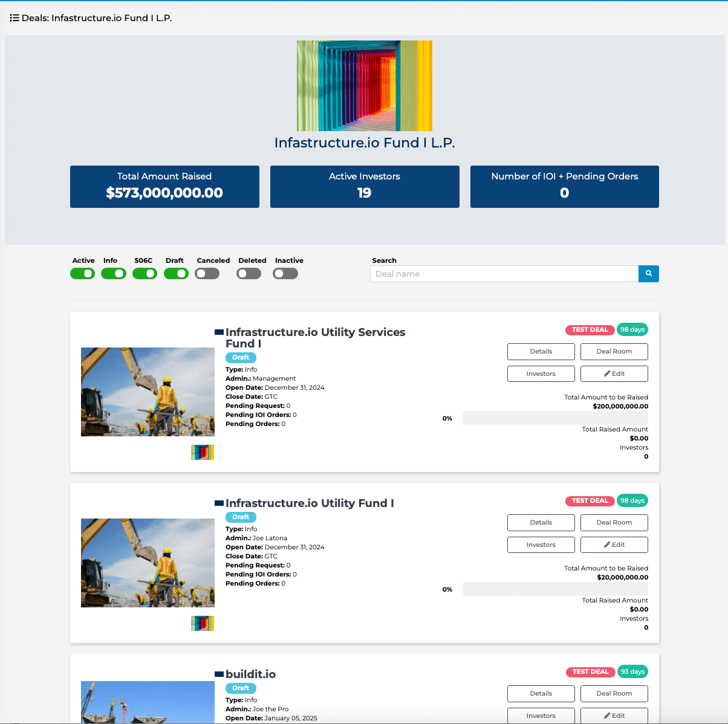Open Details for Infrastructure.io Utility Services Fund I
Image resolution: width=728 pixels, height=724 pixels.
pos(541,351)
